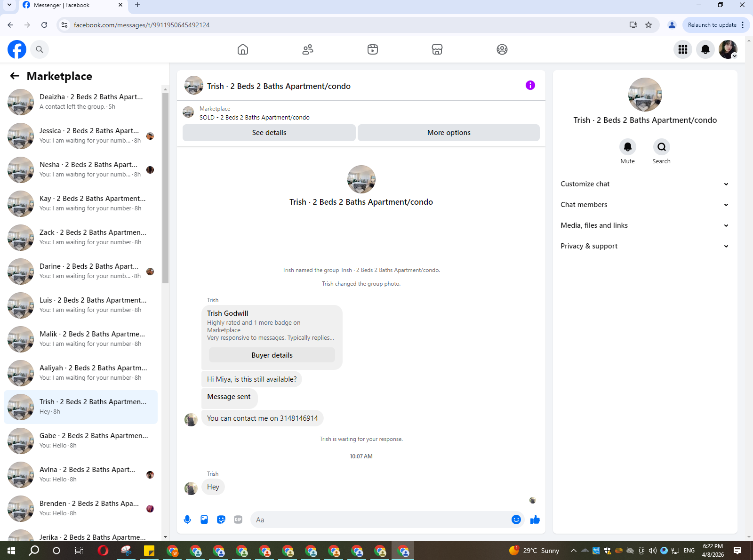
Task: Send a thumbs-up like
Action: 535,520
